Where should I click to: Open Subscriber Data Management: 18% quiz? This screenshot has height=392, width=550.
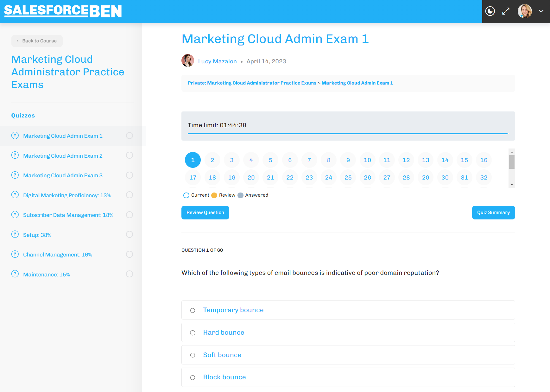coord(68,215)
